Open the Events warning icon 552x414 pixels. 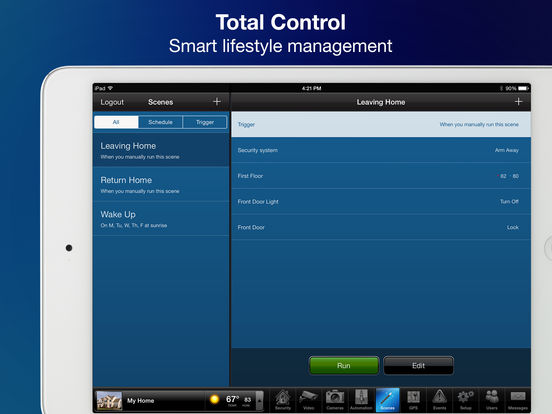pyautogui.click(x=439, y=400)
